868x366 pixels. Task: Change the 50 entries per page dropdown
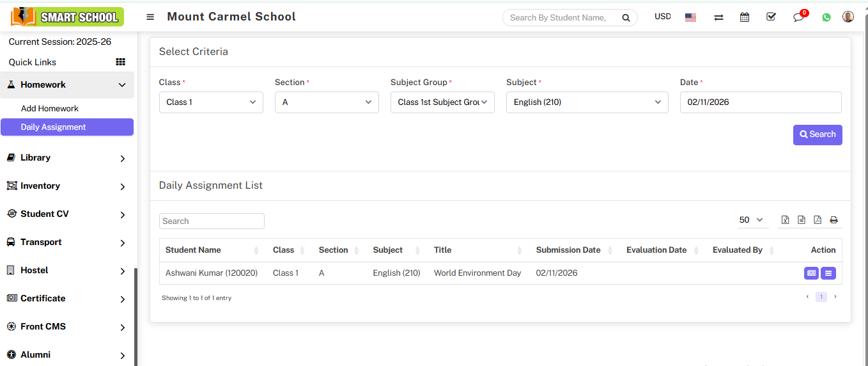pos(752,220)
